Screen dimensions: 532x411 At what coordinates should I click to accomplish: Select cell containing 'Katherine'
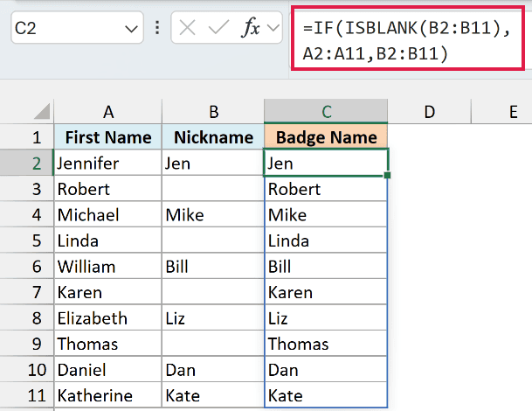pos(108,395)
